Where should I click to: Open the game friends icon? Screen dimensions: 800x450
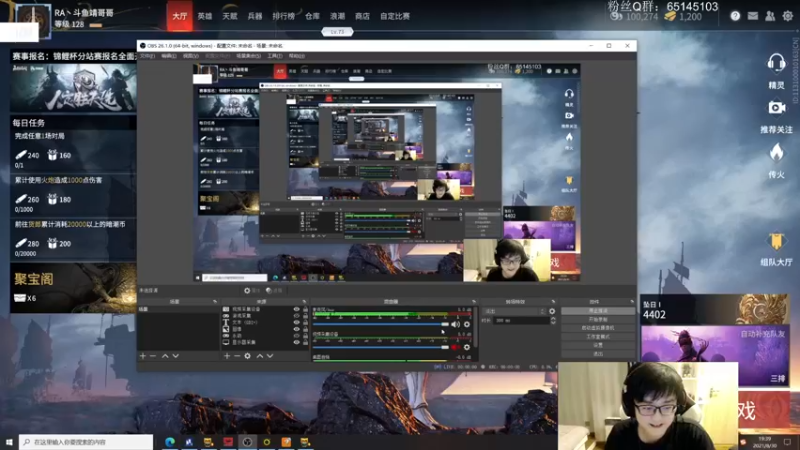coord(770,16)
